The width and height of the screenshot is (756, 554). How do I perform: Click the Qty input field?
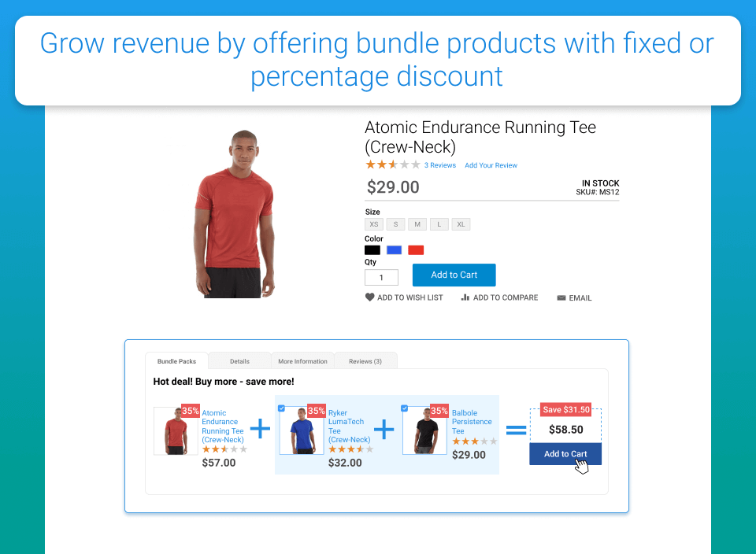381,278
